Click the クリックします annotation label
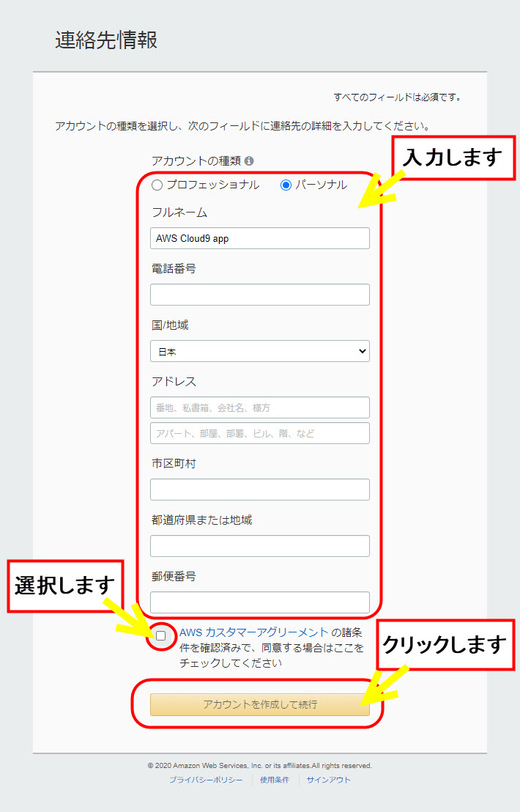The image size is (520, 812). pyautogui.click(x=445, y=645)
